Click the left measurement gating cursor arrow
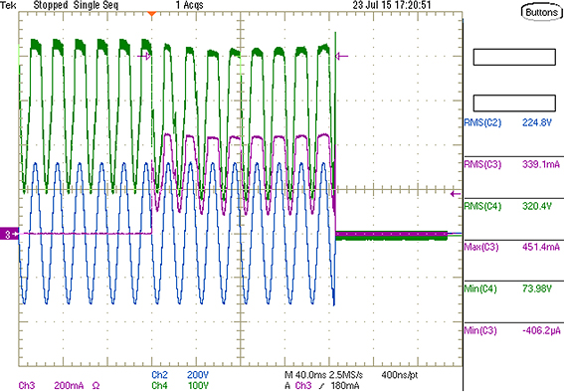Image resolution: width=564 pixels, height=392 pixels. (144, 56)
